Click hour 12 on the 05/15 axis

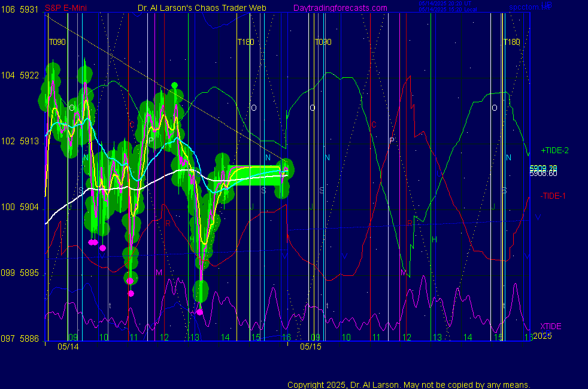click(407, 338)
